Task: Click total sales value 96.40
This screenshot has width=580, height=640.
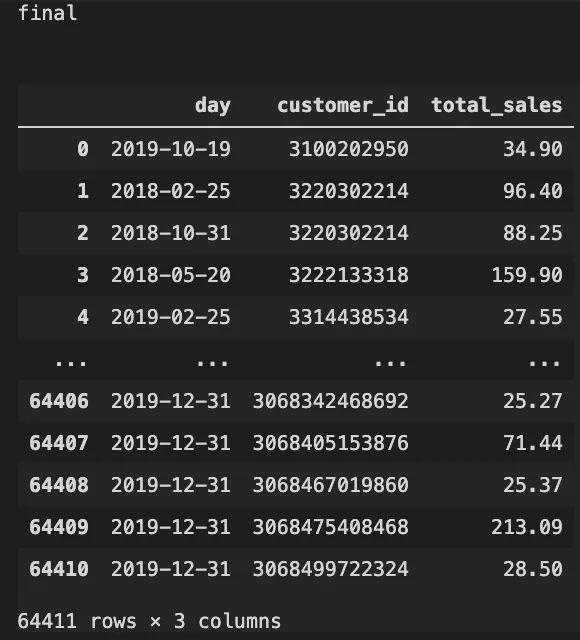Action: tap(533, 191)
